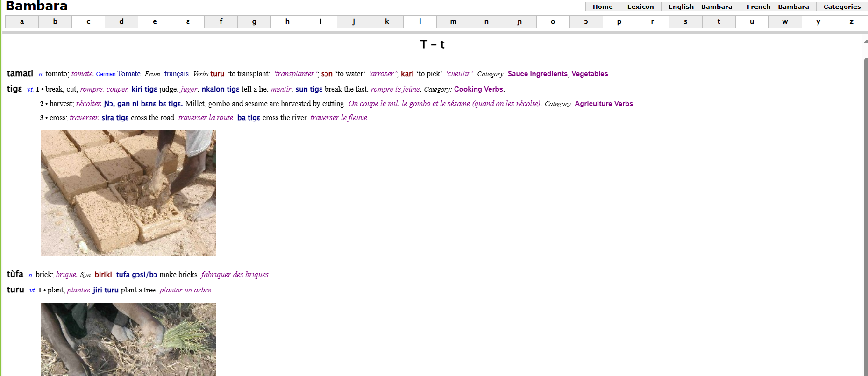Image resolution: width=868 pixels, height=376 pixels.
Task: Jump to letter w entries
Action: (x=785, y=21)
